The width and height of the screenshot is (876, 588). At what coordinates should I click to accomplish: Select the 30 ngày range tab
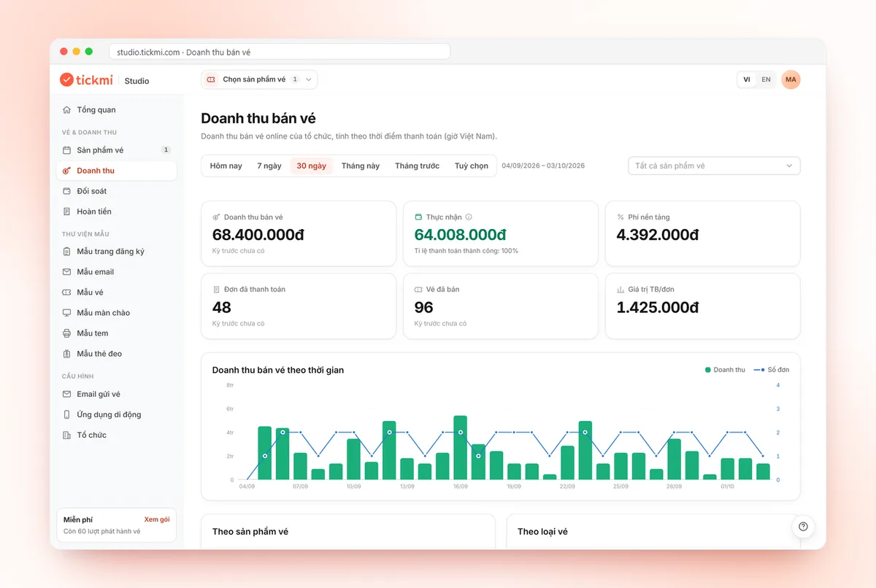312,166
